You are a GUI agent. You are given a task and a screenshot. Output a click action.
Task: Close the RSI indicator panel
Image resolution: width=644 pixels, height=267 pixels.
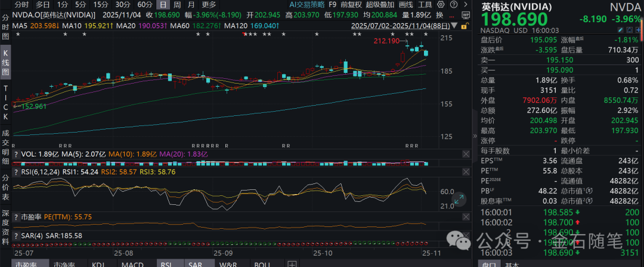[x=465, y=172]
